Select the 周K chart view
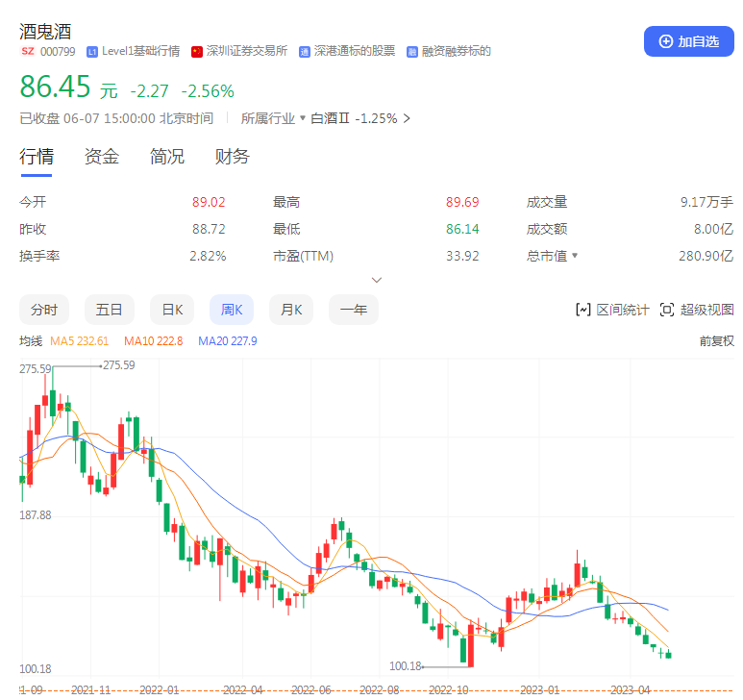This screenshot has height=700, width=743. click(232, 310)
